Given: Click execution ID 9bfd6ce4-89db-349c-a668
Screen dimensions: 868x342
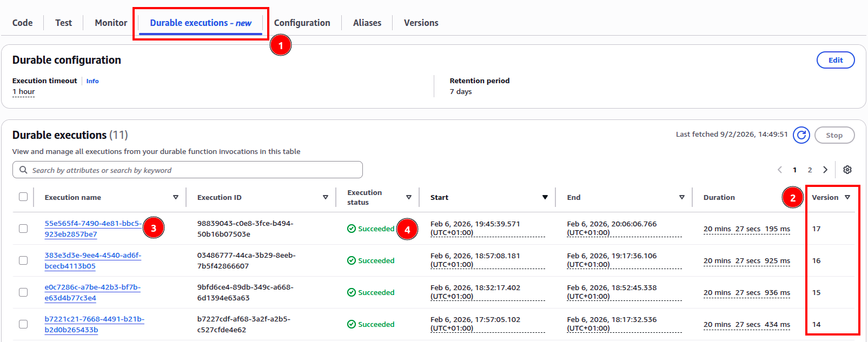Looking at the screenshot, I should click(246, 292).
